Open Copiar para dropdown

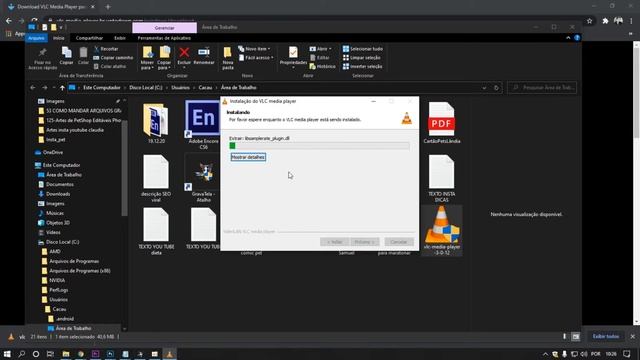pos(164,58)
